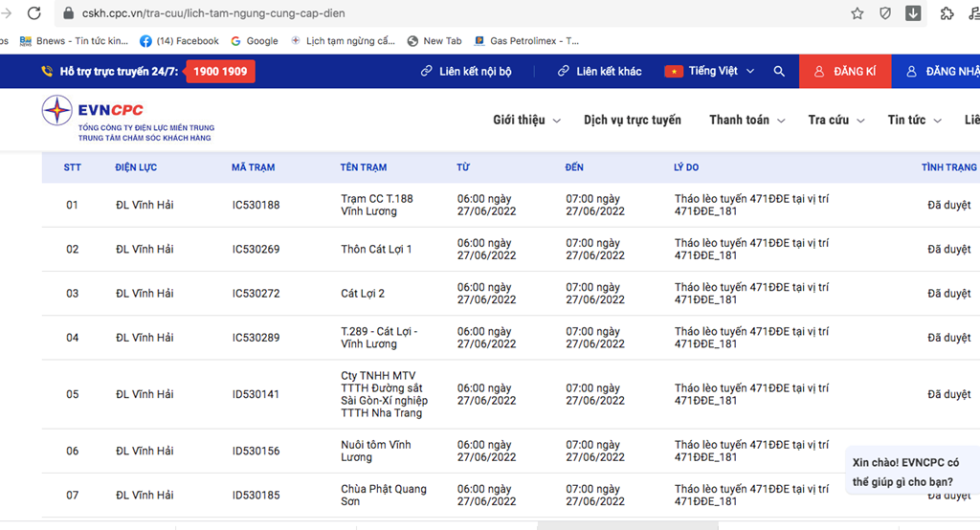980x530 pixels.
Task: Expand the Tiếng Việt language dropdown
Action: [710, 72]
